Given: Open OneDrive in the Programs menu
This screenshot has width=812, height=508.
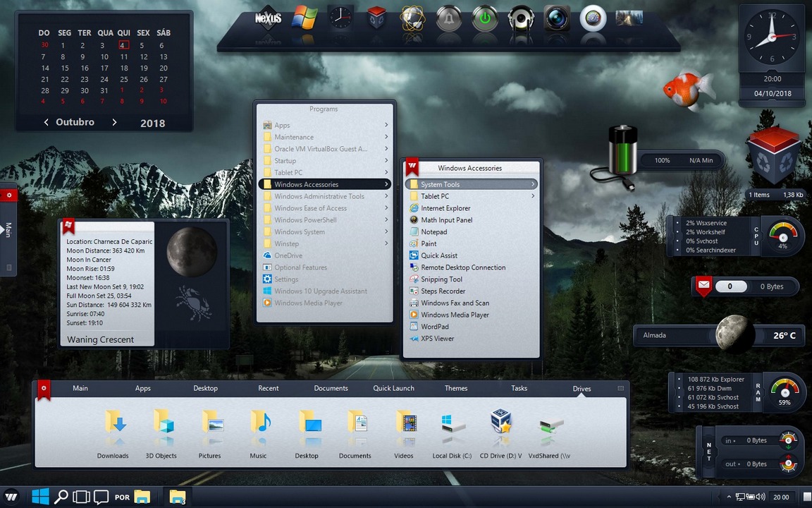Looking at the screenshot, I should coord(325,255).
